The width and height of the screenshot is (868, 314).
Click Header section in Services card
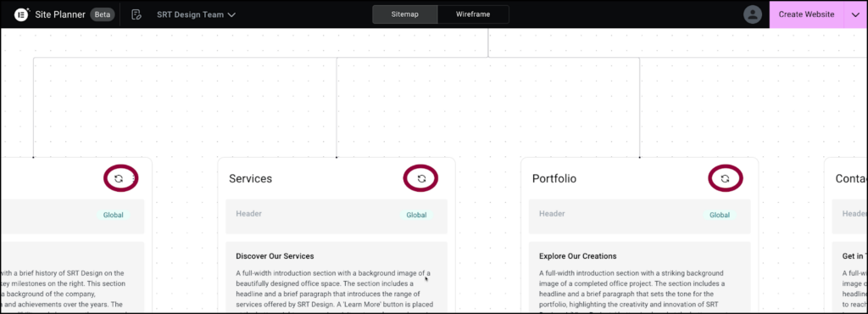[337, 216]
